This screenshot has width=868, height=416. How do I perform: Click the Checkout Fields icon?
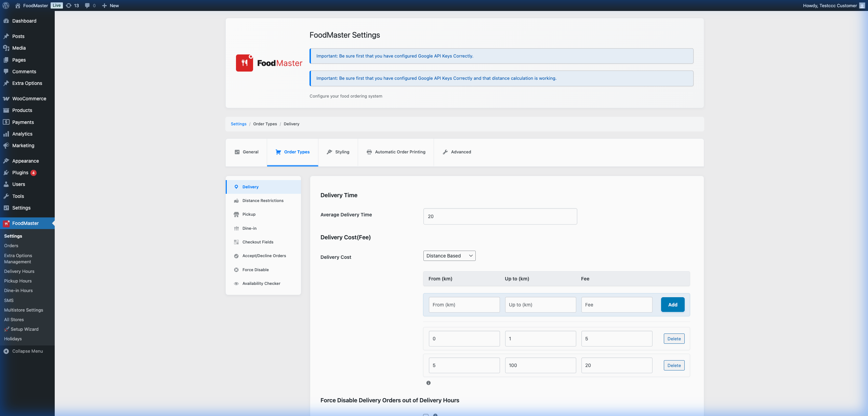pyautogui.click(x=236, y=242)
